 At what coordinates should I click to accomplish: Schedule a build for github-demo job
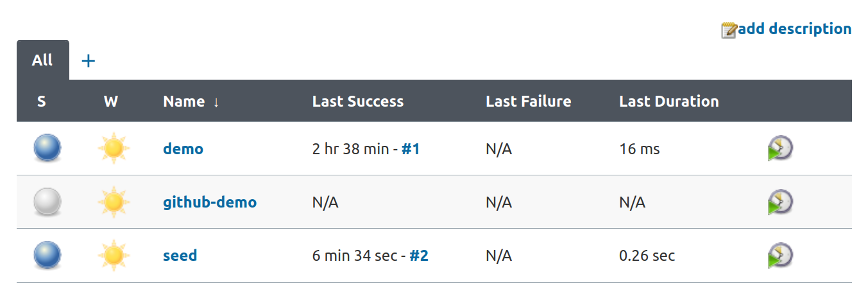pos(780,202)
